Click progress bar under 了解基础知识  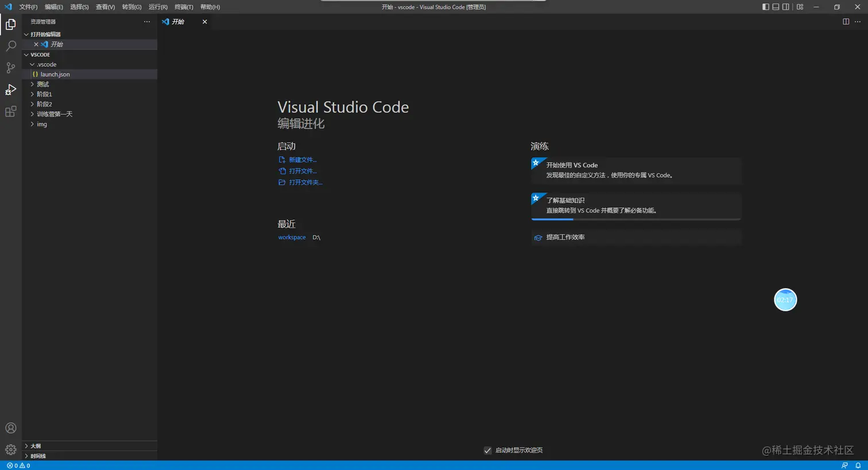[636, 219]
